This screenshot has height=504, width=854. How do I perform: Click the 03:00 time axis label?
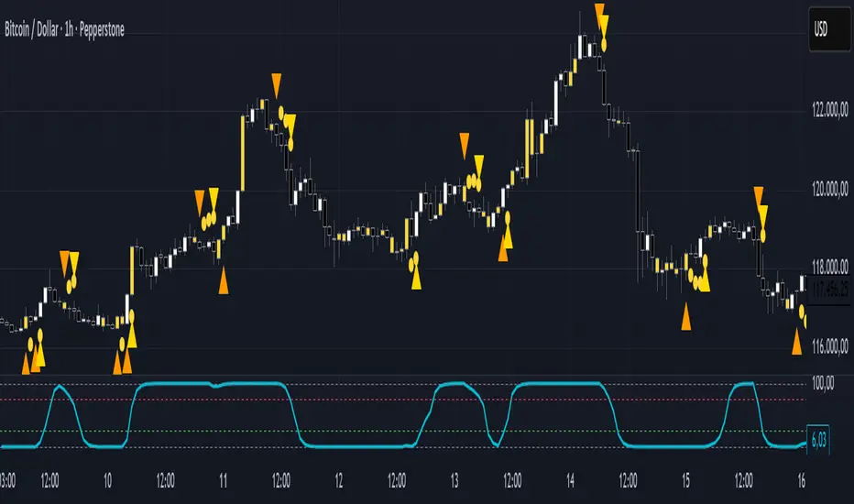(7, 480)
